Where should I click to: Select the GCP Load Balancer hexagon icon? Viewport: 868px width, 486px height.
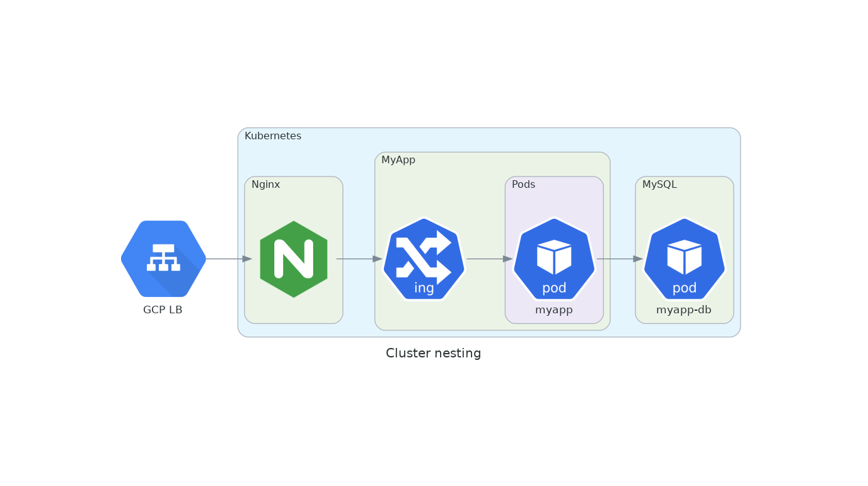pyautogui.click(x=163, y=258)
